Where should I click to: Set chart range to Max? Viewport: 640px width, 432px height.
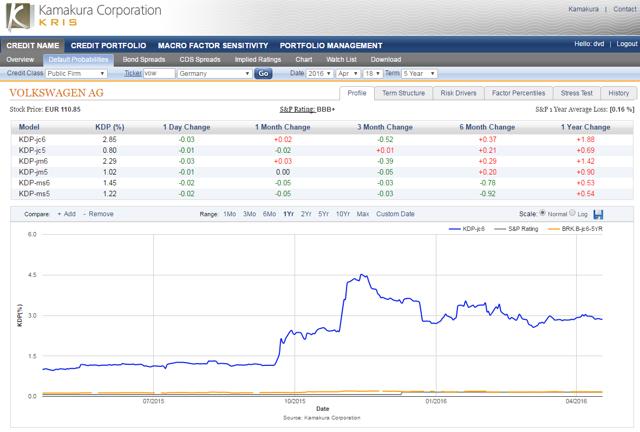[362, 214]
